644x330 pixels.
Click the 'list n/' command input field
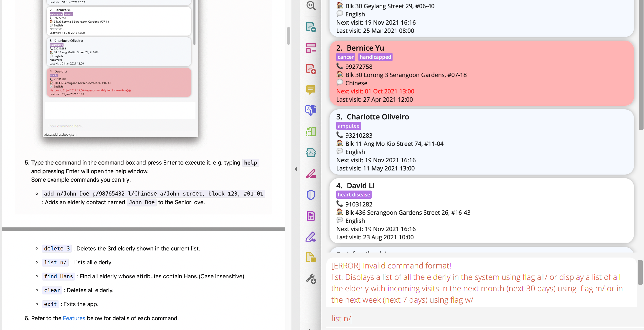click(475, 318)
